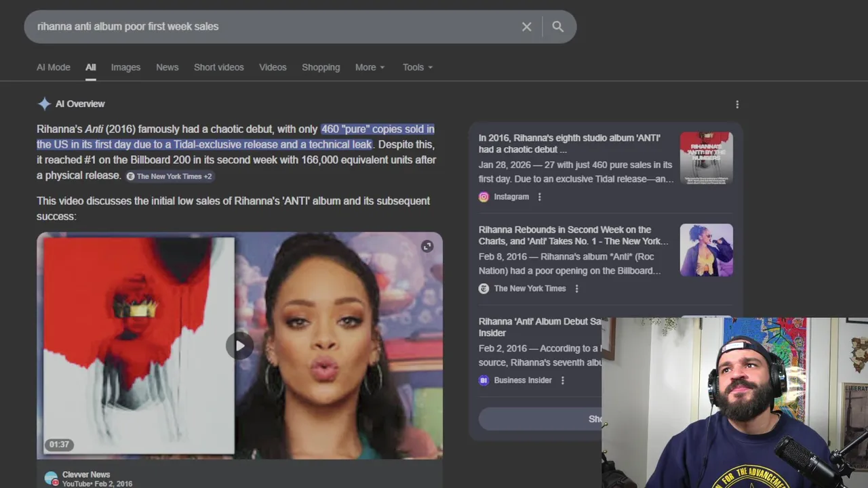Click The New York Times source name label

tap(530, 288)
